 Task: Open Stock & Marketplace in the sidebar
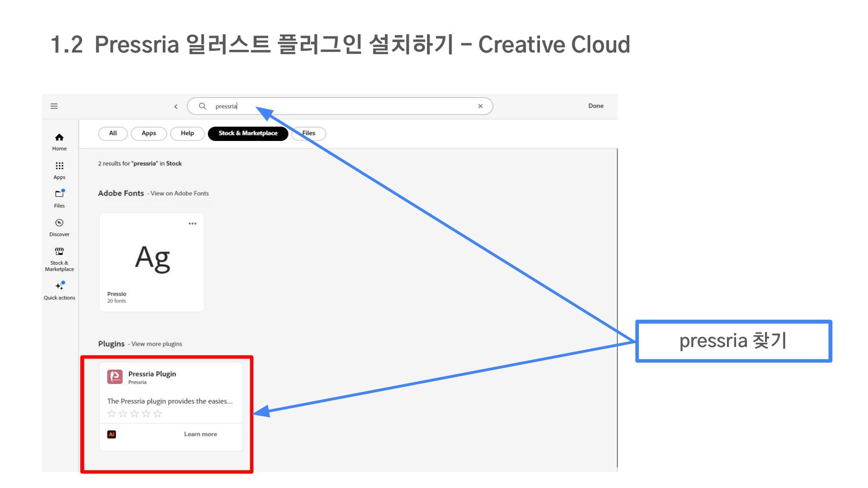60,259
